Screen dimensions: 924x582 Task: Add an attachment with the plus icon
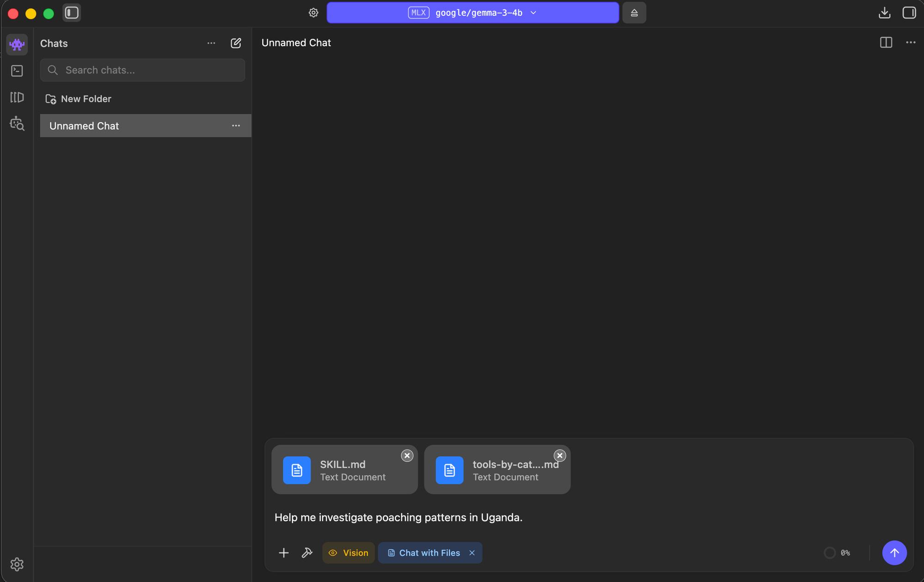[284, 553]
